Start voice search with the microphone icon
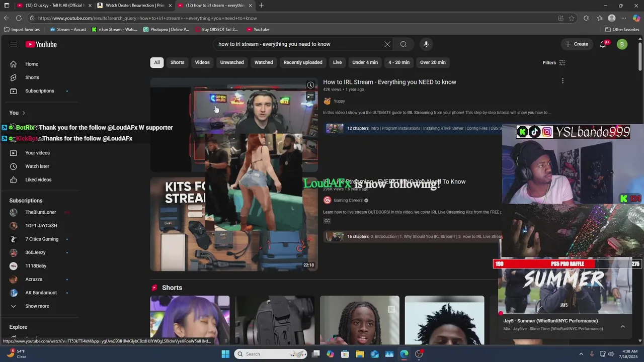Viewport: 644px width, 362px height. click(x=426, y=44)
